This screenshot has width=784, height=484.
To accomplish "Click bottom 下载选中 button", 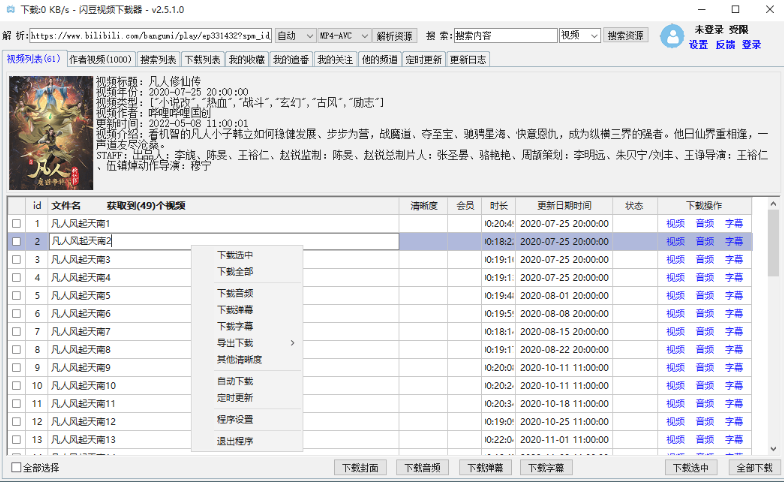I will [x=690, y=468].
